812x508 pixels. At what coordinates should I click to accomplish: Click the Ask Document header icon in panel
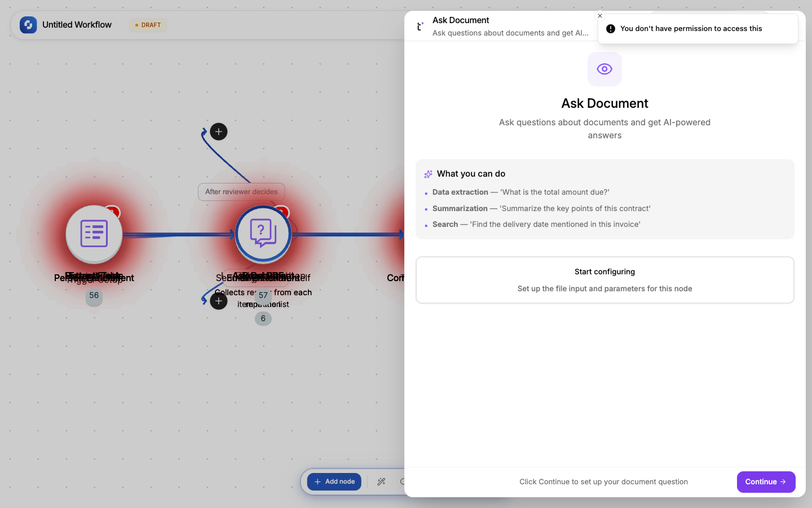[x=420, y=26]
